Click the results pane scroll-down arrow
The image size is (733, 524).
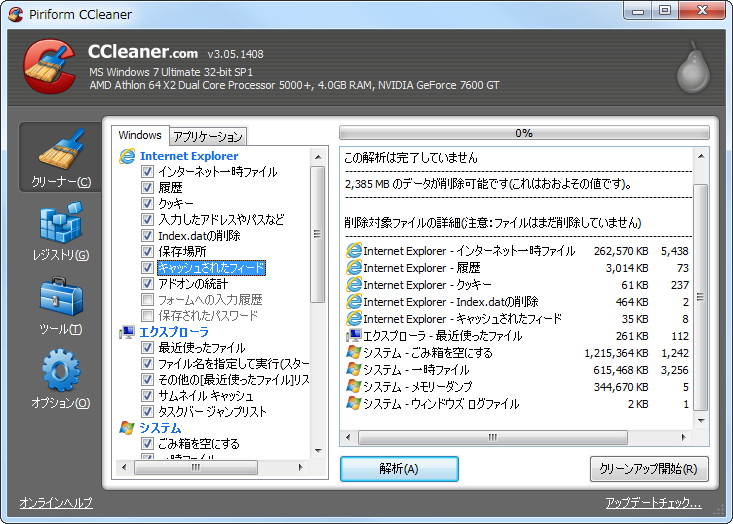pos(701,421)
